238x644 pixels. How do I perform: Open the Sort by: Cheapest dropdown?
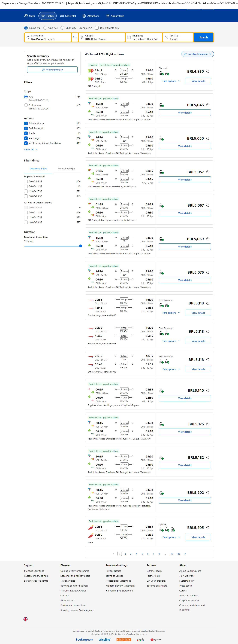click(x=197, y=54)
